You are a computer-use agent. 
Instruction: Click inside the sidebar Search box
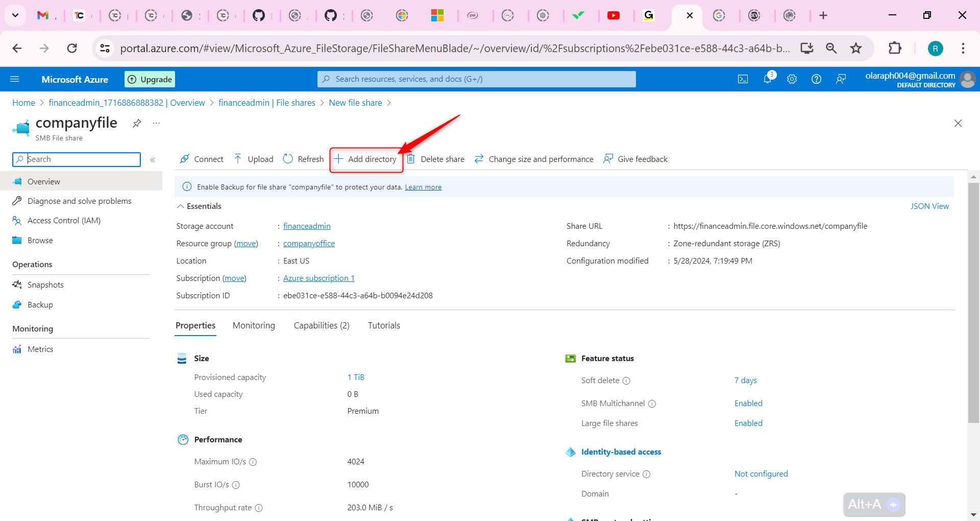coord(77,159)
